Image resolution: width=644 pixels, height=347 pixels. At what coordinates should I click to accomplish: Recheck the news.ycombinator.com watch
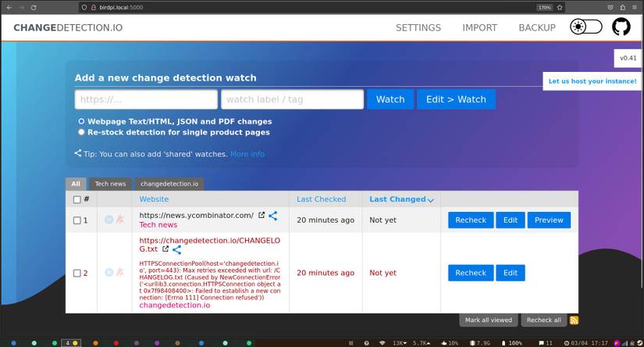[471, 220]
